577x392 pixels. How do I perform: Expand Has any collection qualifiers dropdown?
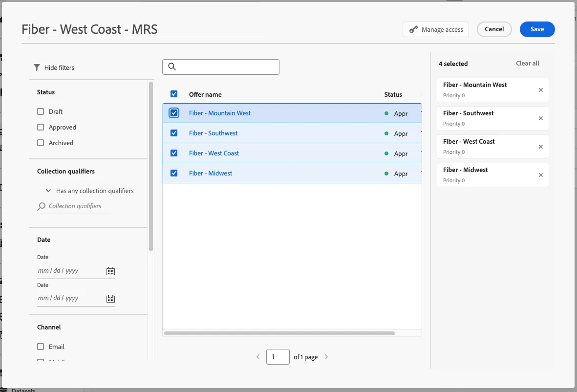[x=89, y=191]
